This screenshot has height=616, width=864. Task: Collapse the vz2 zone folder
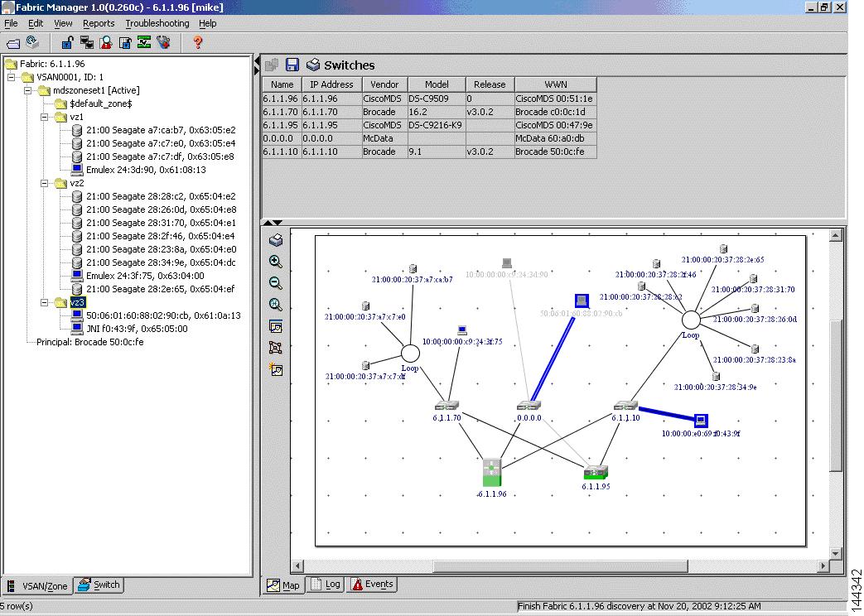coord(45,183)
